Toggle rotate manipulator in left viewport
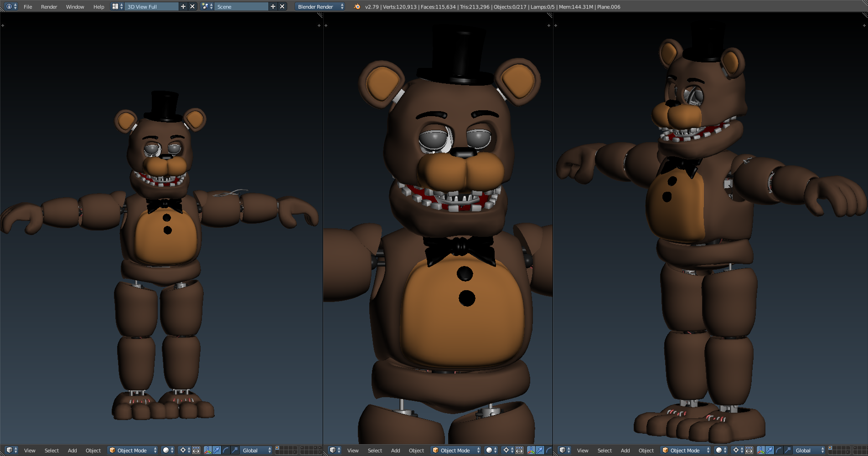 [x=226, y=450]
